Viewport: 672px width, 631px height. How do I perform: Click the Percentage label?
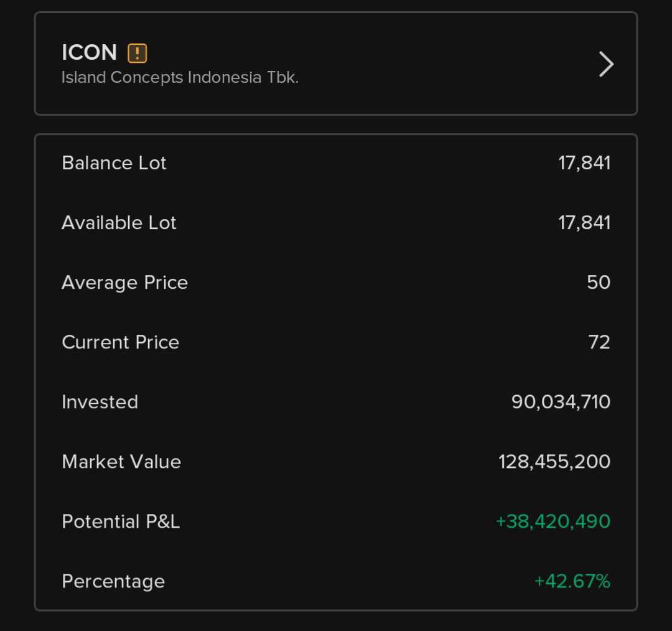[113, 581]
